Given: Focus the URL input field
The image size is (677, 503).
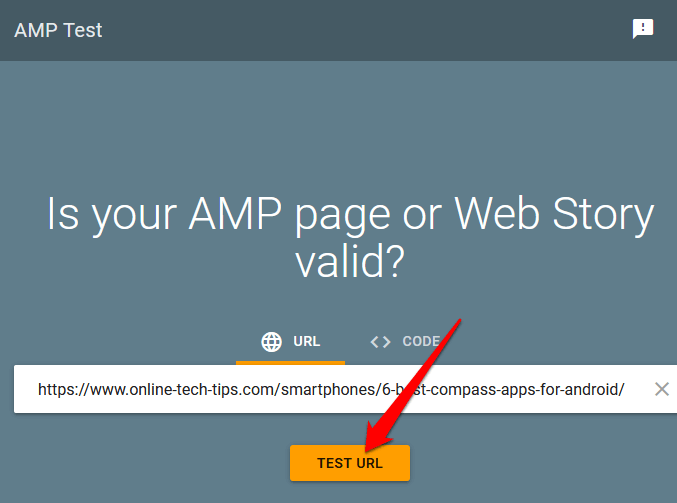Looking at the screenshot, I should (x=330, y=389).
